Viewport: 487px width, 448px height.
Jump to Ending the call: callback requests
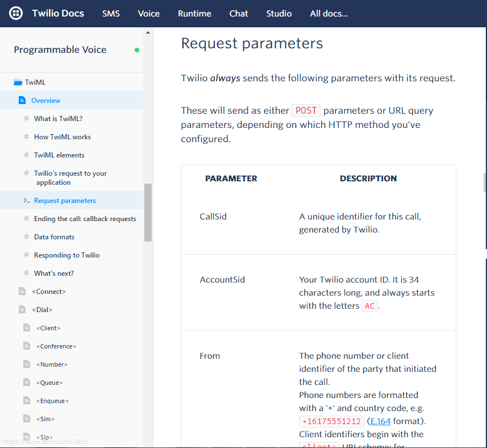85,219
